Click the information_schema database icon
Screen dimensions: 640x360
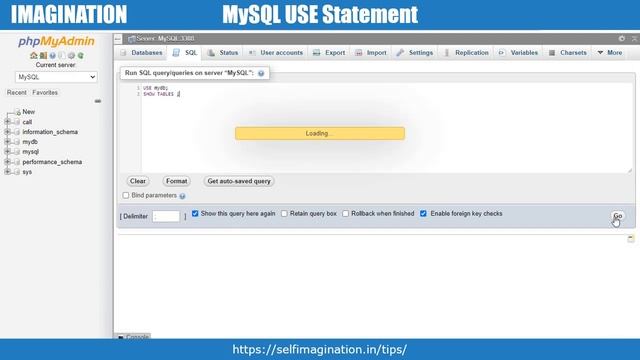tap(17, 132)
